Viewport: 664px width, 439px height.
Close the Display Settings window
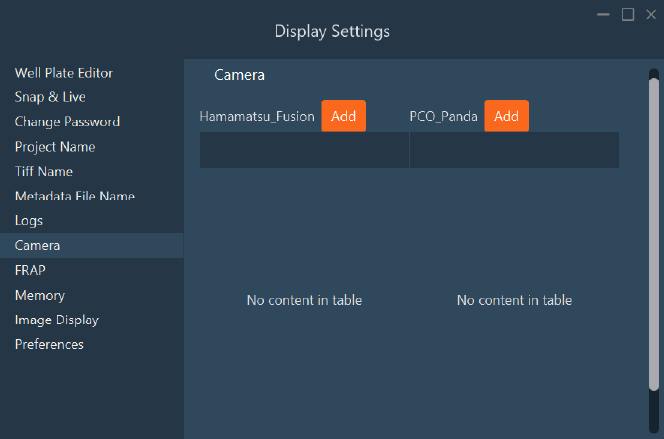(x=650, y=14)
